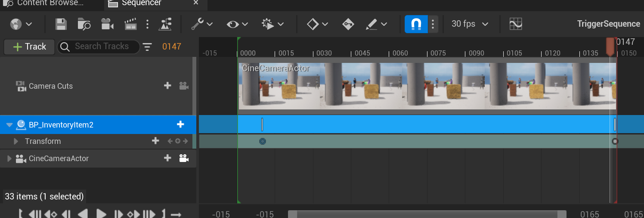Image resolution: width=644 pixels, height=218 pixels.
Task: Set playback end with the right bracket button
Action: (164, 214)
